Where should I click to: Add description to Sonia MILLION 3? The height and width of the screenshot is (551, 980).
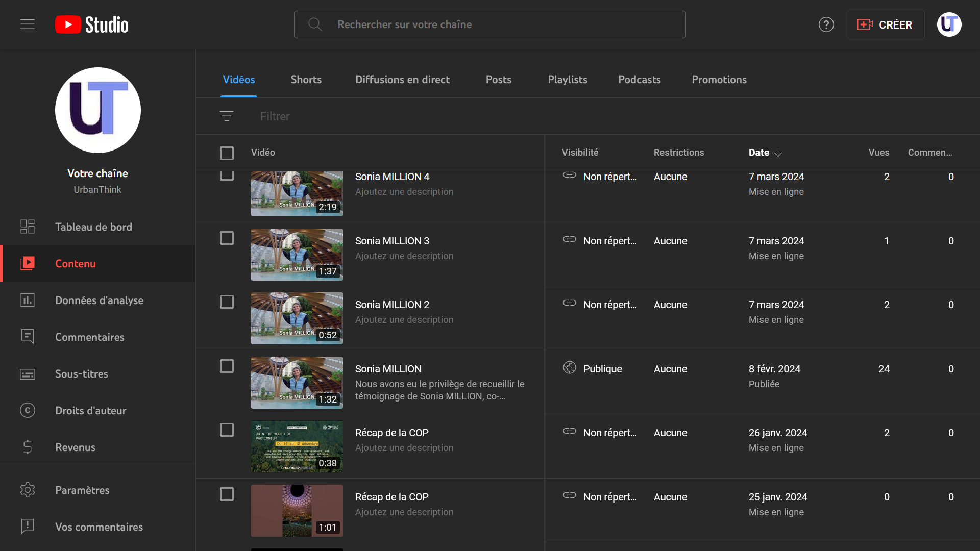pyautogui.click(x=404, y=256)
